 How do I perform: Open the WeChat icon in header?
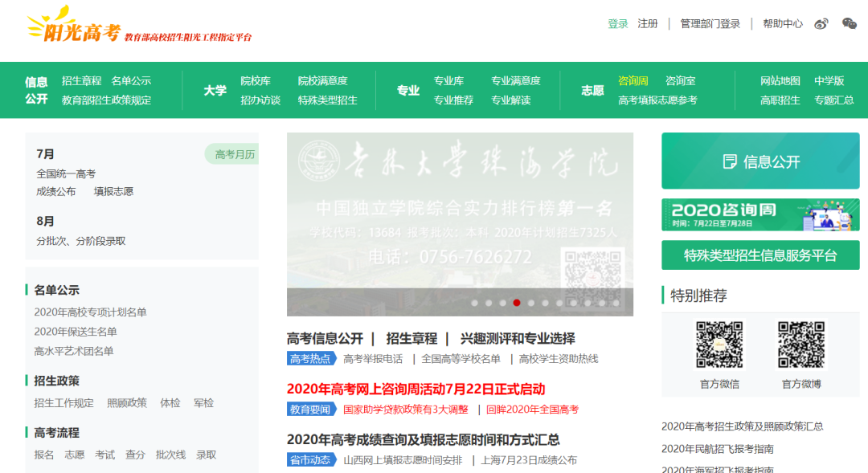click(850, 23)
